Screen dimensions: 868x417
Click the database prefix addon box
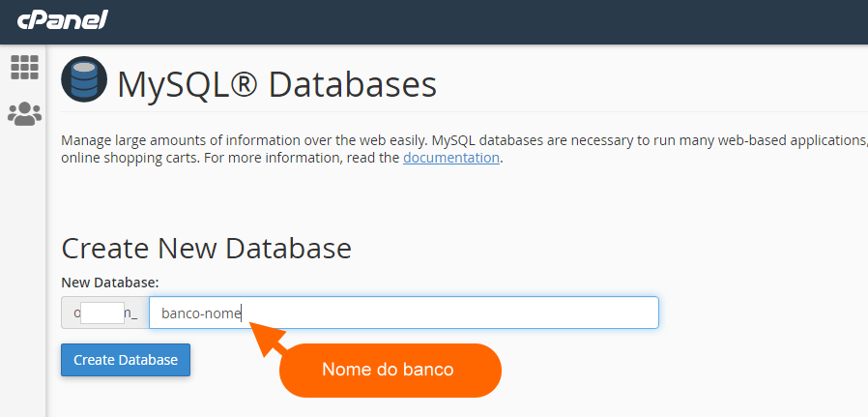pyautogui.click(x=105, y=313)
